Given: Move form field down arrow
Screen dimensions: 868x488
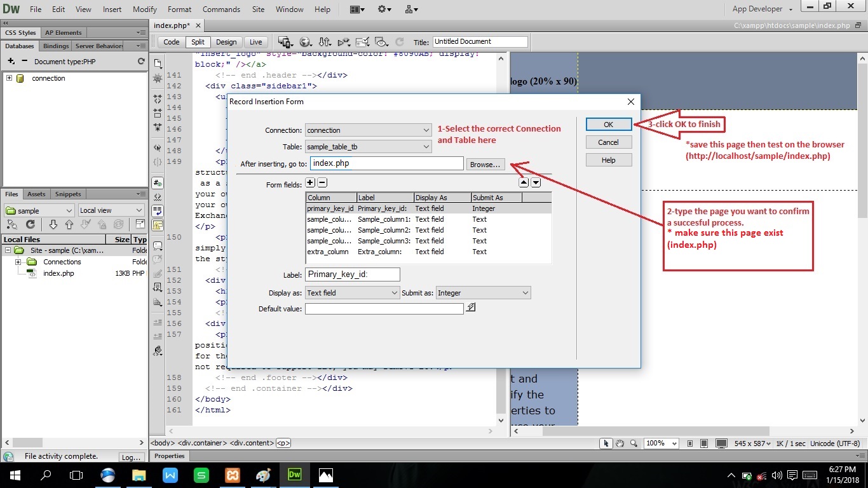Looking at the screenshot, I should coord(536,183).
